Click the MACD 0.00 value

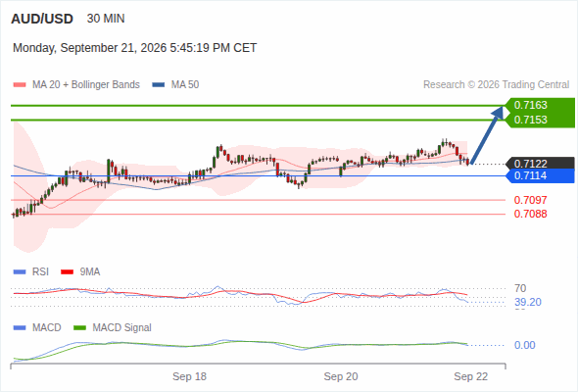pyautogui.click(x=525, y=345)
